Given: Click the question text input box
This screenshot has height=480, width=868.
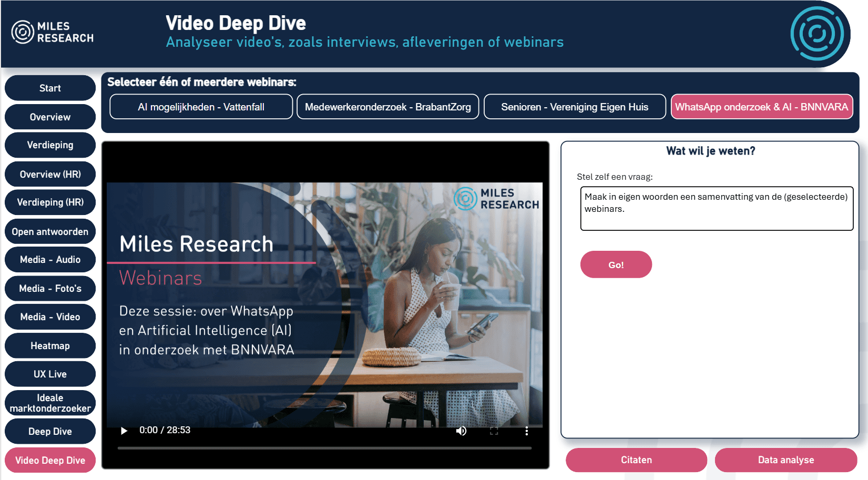Looking at the screenshot, I should 717,208.
